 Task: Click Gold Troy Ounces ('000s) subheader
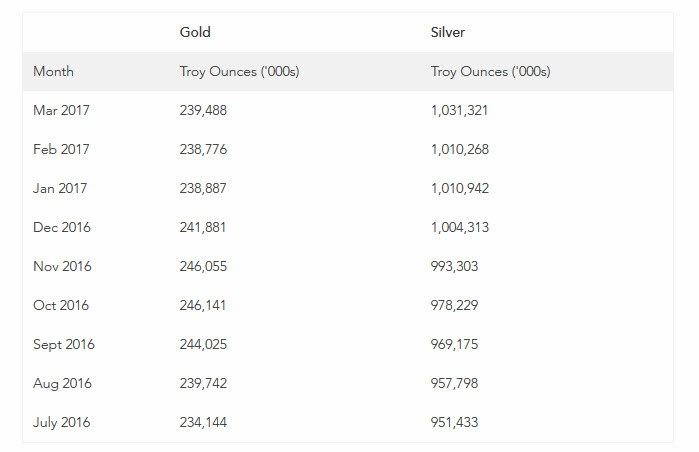(239, 72)
